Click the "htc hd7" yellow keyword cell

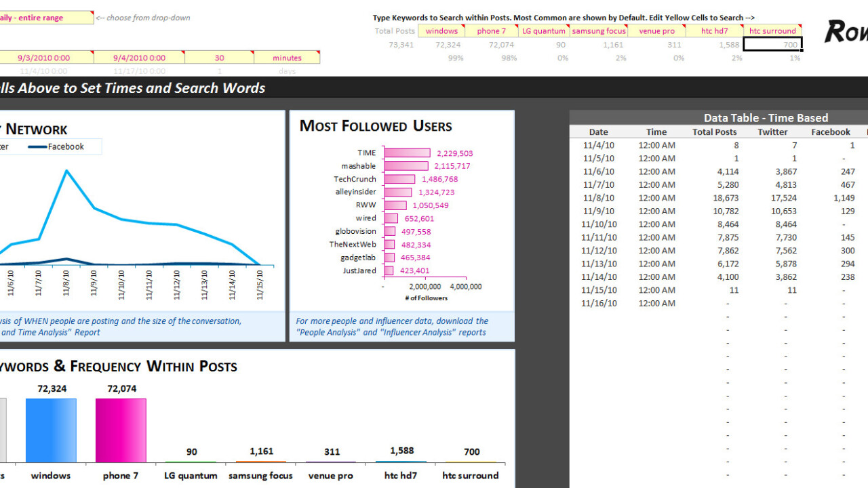tap(714, 30)
